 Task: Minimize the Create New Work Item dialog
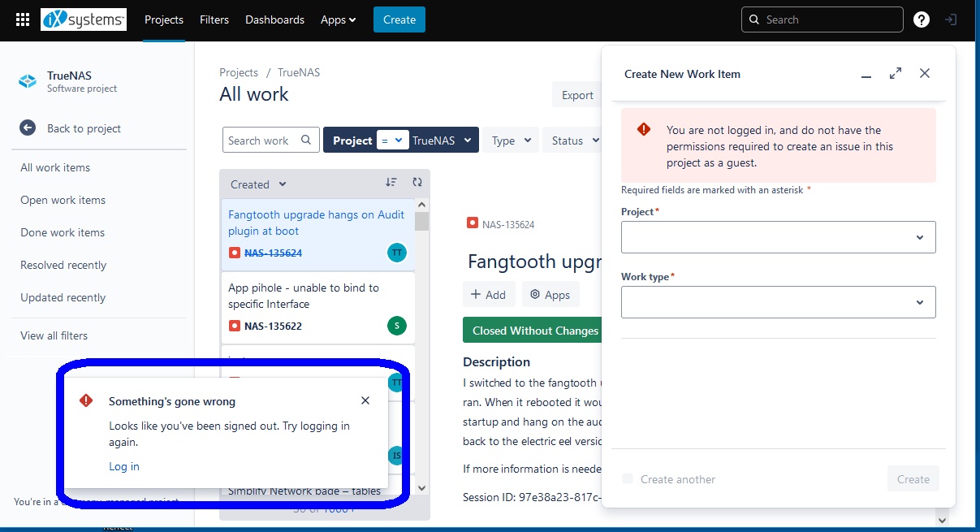[866, 74]
